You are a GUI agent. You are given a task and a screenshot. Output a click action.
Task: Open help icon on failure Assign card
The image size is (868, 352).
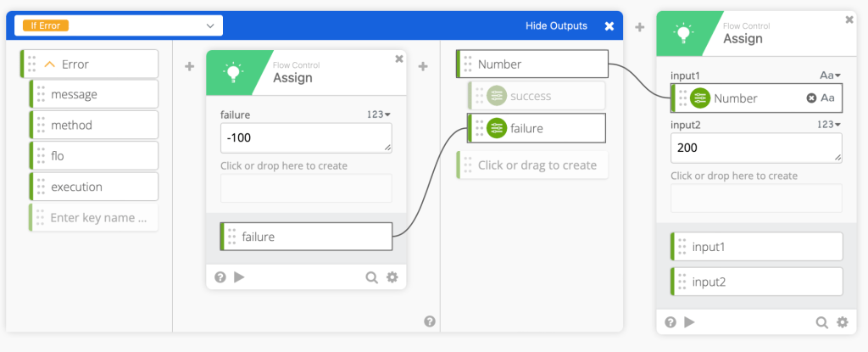pyautogui.click(x=220, y=277)
